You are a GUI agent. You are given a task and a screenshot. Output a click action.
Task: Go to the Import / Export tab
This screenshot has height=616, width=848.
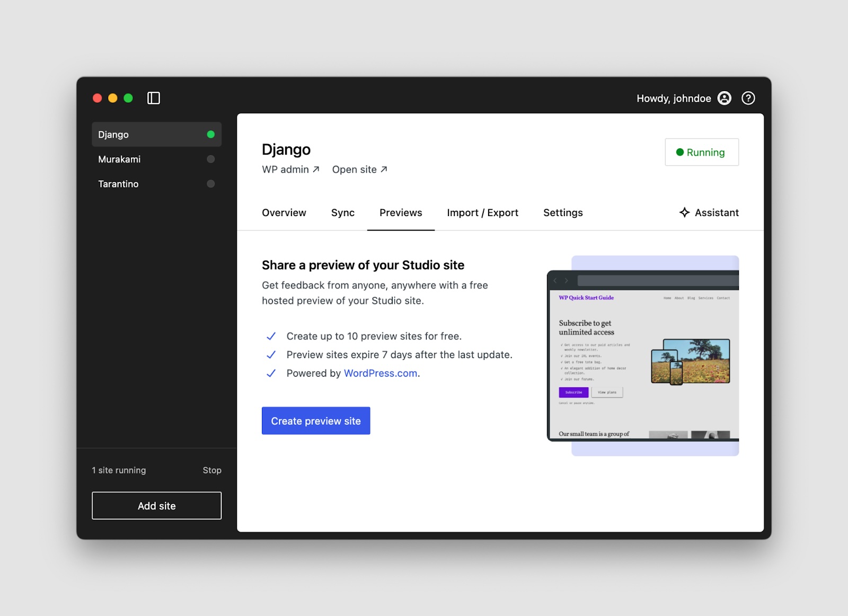[x=482, y=212]
